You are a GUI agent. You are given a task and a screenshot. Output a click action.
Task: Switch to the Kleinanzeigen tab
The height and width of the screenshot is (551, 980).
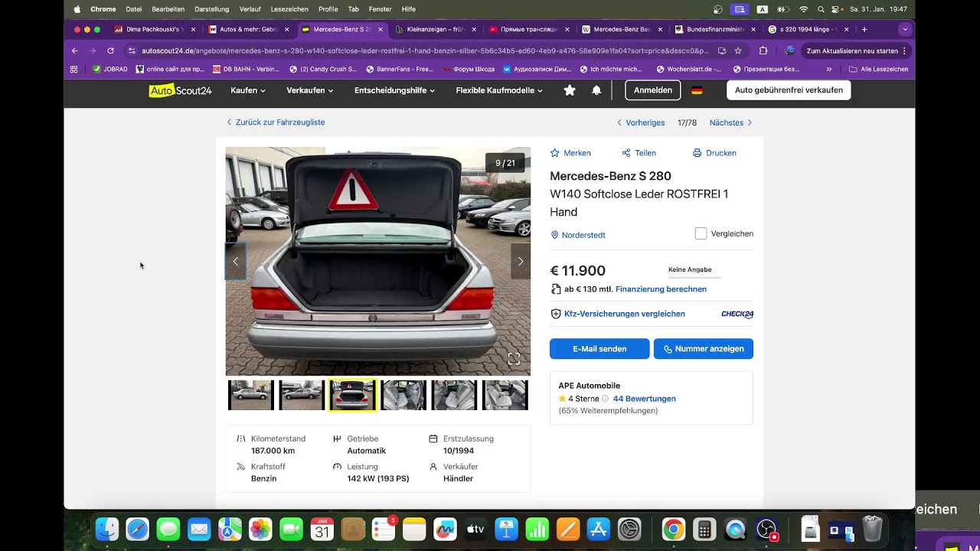[x=435, y=30]
